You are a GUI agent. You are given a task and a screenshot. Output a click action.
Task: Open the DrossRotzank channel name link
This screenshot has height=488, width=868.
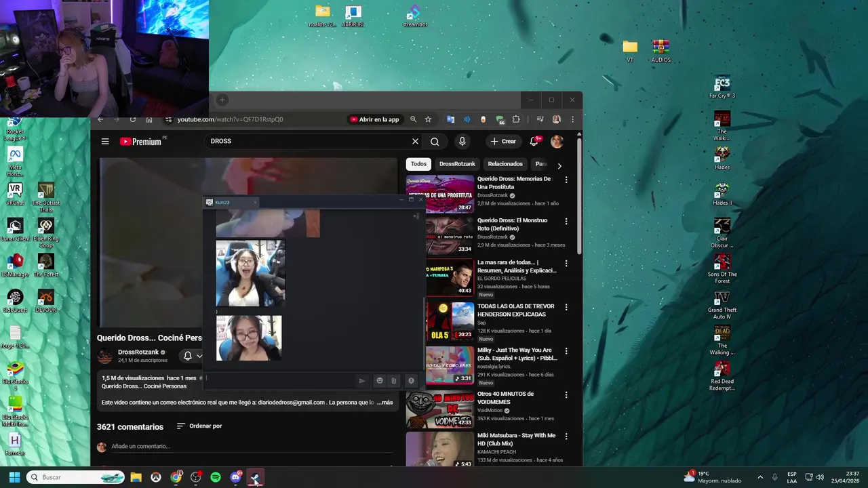pyautogui.click(x=138, y=352)
